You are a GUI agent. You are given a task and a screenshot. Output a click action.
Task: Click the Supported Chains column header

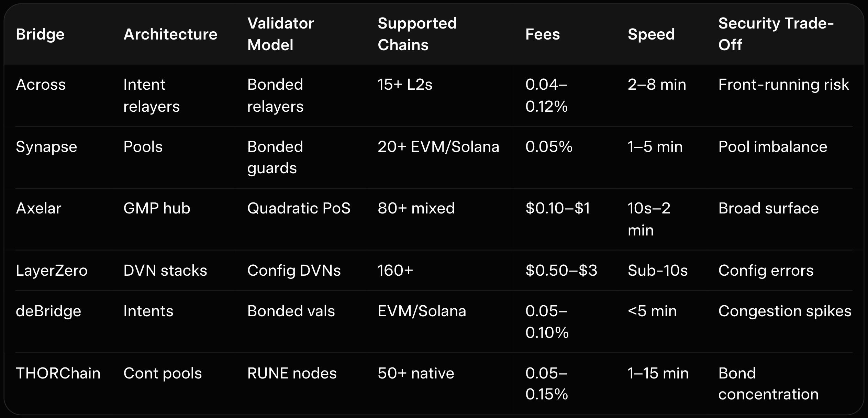pyautogui.click(x=417, y=34)
